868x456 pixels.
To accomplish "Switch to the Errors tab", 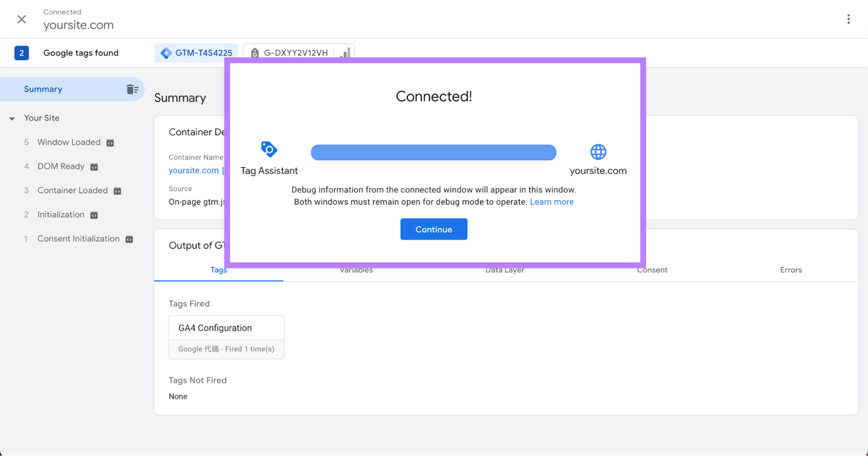I will click(x=790, y=270).
